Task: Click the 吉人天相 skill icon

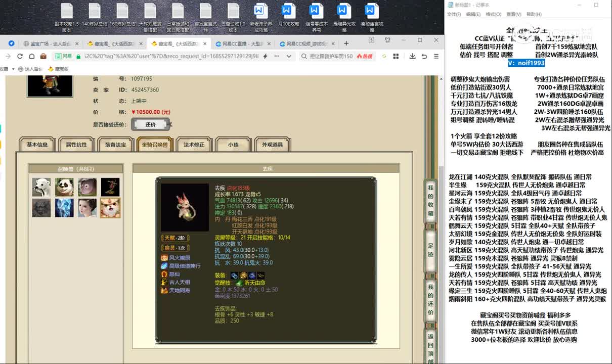Action: (164, 282)
